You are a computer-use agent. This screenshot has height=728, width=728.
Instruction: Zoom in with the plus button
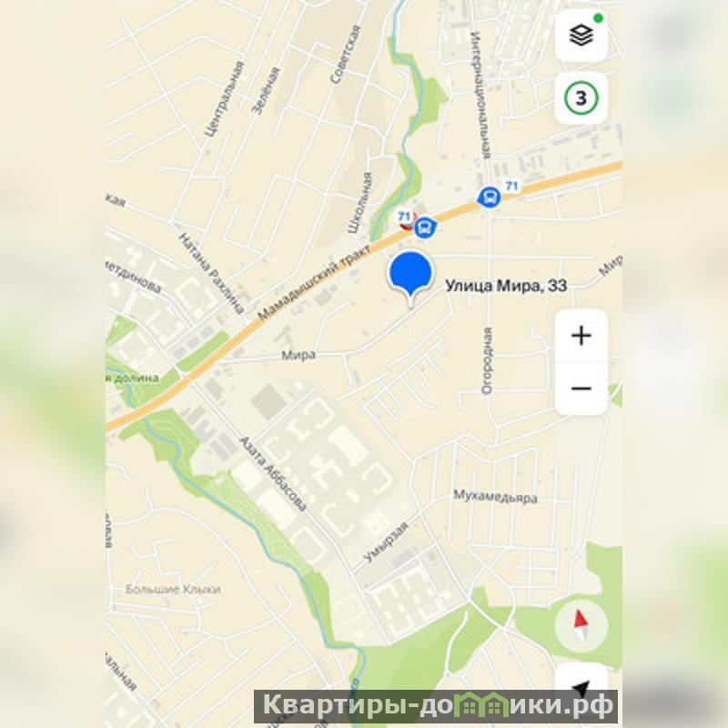tap(581, 336)
